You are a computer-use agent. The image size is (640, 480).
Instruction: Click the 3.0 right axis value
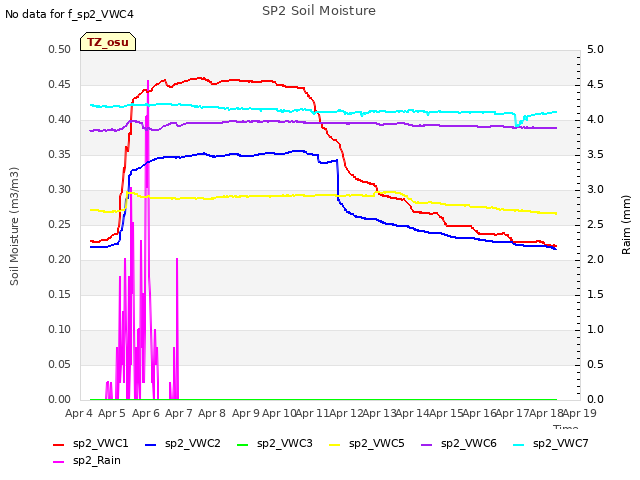click(x=595, y=189)
